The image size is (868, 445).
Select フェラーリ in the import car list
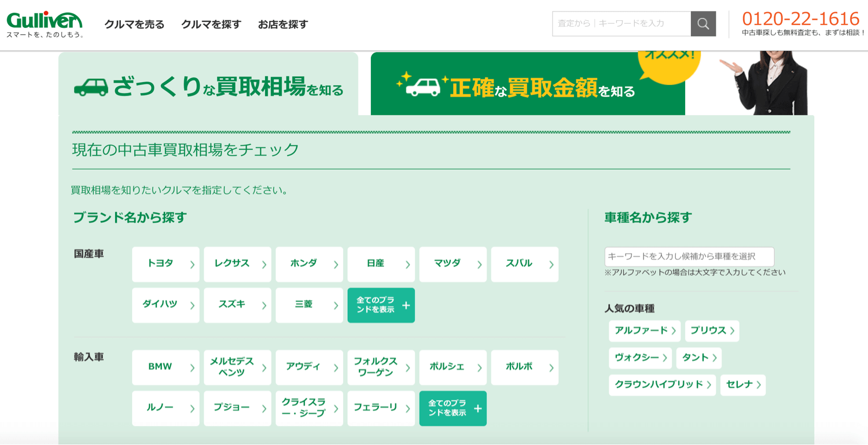pos(381,408)
